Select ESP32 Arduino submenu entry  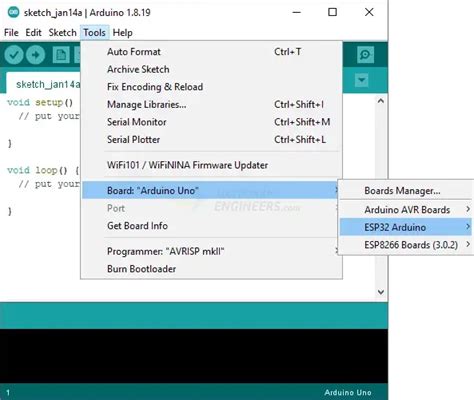(x=406, y=227)
